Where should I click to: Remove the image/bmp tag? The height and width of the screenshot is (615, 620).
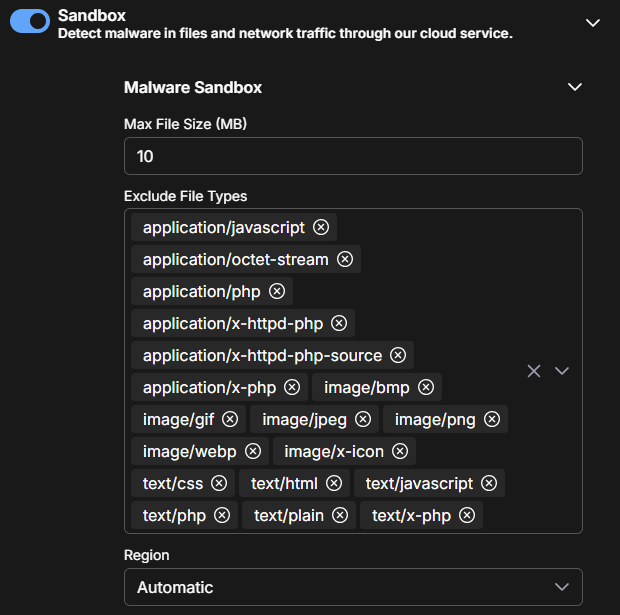pyautogui.click(x=426, y=387)
